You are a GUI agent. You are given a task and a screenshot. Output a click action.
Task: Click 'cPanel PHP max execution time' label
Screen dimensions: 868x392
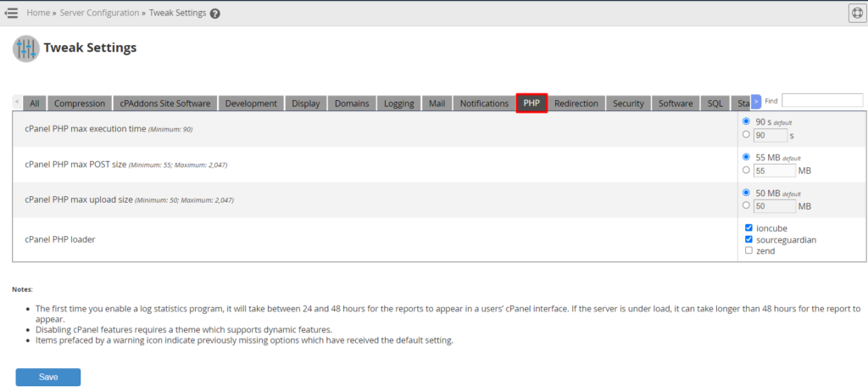86,129
